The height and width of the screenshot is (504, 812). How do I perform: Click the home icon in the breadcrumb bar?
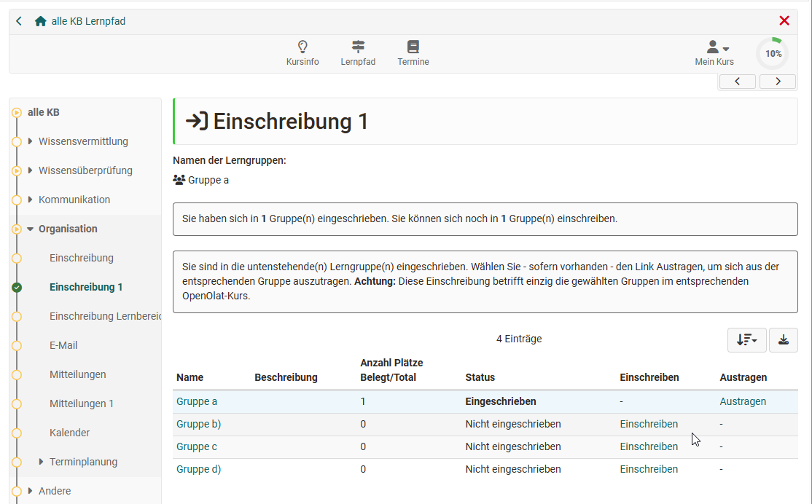[39, 20]
